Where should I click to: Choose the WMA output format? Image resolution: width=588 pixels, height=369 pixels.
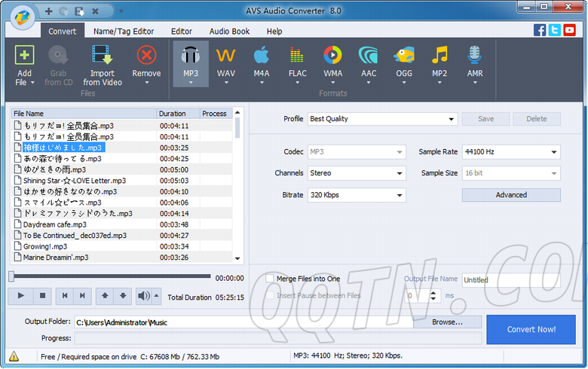click(x=332, y=56)
